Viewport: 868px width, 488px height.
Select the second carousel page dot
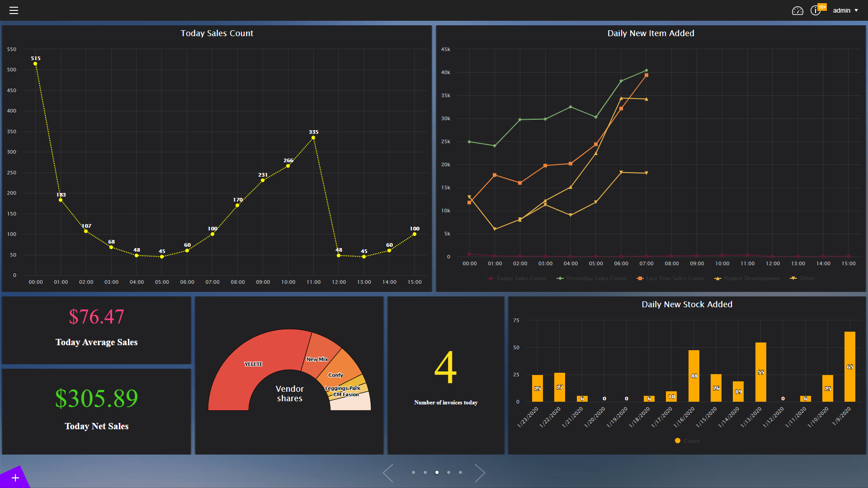click(425, 473)
